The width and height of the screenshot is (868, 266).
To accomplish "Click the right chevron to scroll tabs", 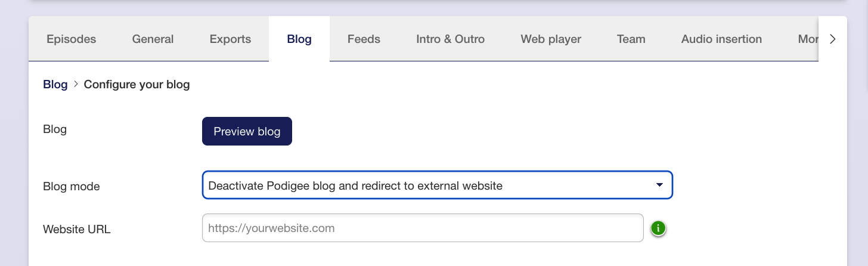I will pyautogui.click(x=833, y=39).
